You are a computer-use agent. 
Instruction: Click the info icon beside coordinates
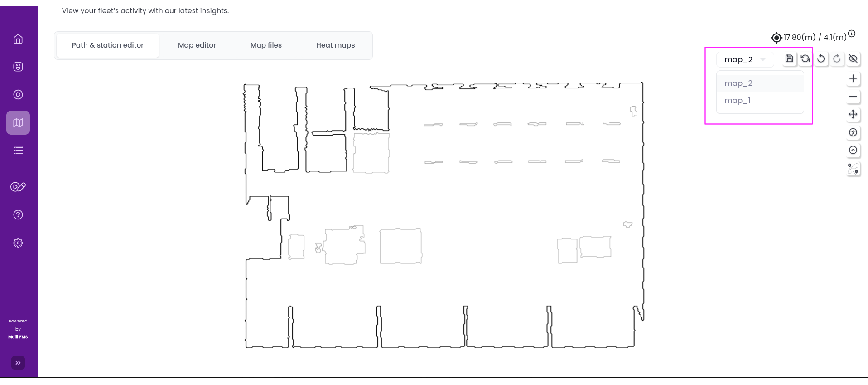point(852,34)
